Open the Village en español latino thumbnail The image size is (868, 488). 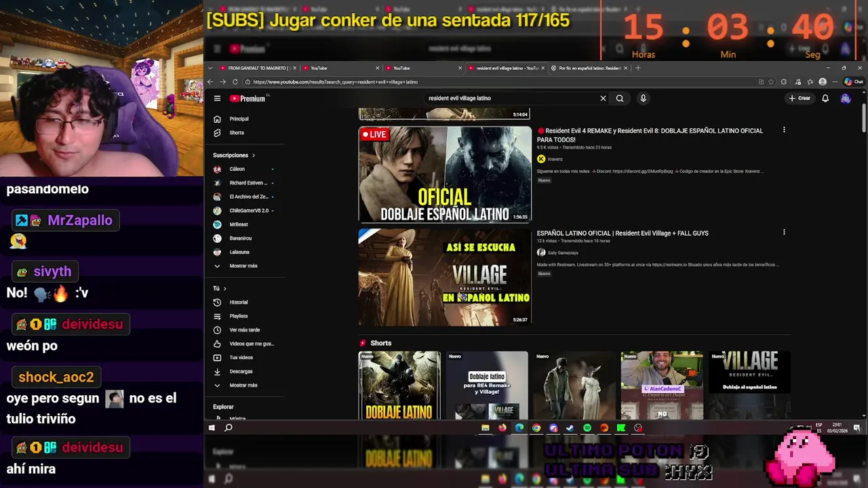445,277
